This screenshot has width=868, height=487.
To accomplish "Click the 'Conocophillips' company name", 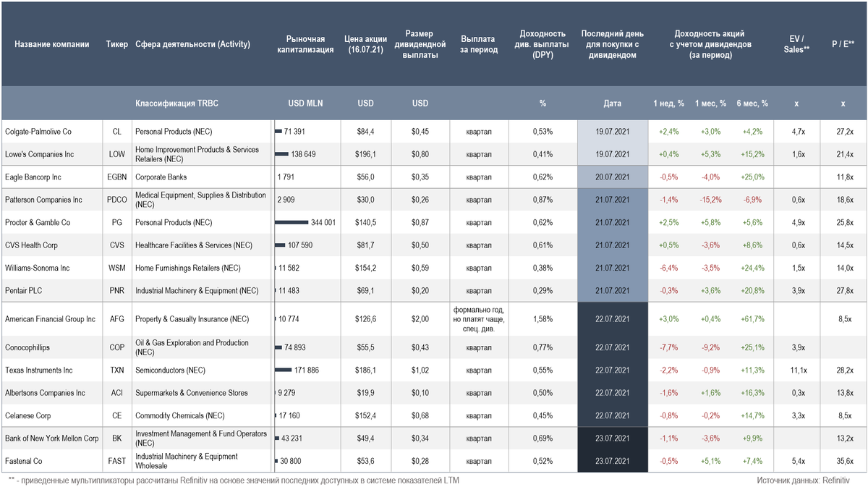I will click(x=27, y=347).
